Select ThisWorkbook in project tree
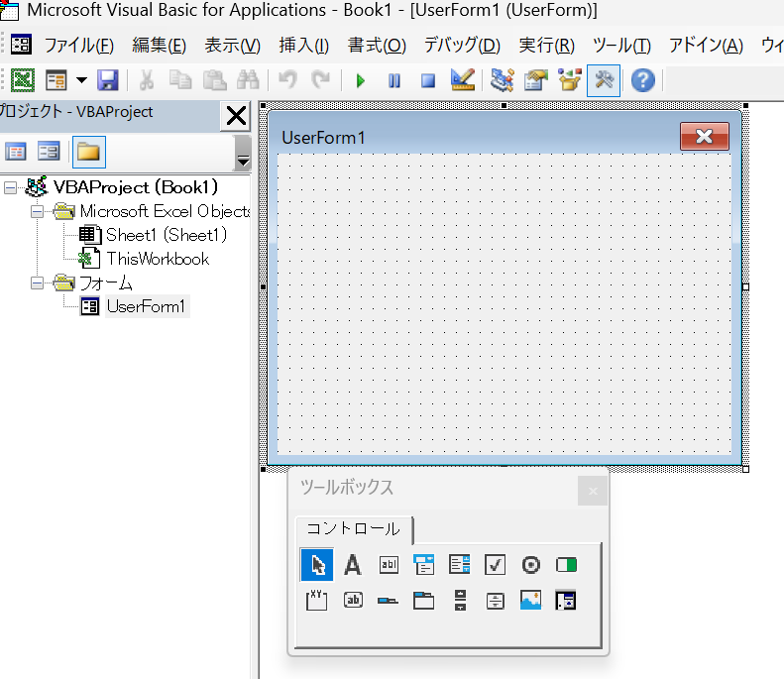The height and width of the screenshot is (679, 784). 158,259
